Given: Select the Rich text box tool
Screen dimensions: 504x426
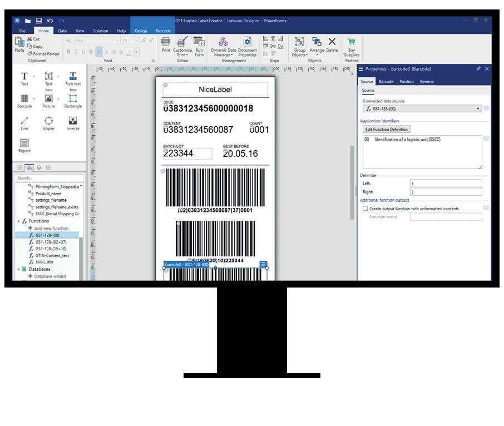Looking at the screenshot, I should tap(73, 82).
